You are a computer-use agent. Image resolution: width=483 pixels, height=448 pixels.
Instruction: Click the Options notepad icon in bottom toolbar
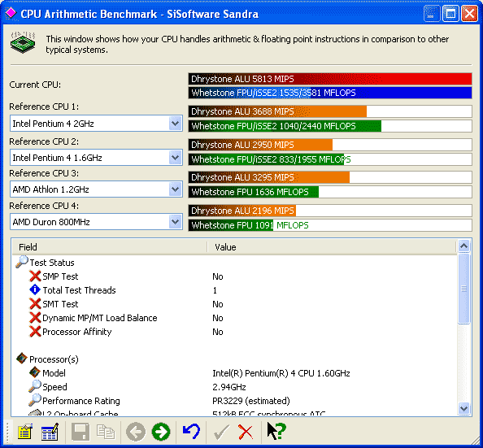[25, 432]
